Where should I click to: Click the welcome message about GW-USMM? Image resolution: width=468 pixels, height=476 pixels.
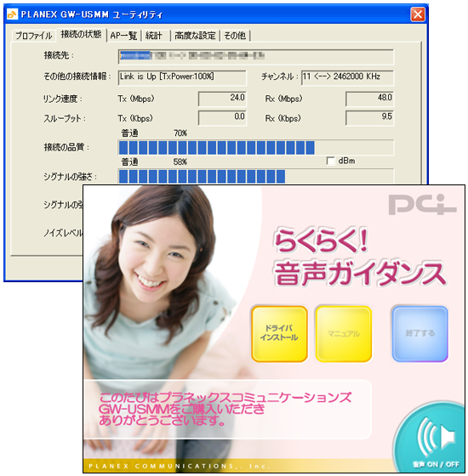pyautogui.click(x=225, y=409)
